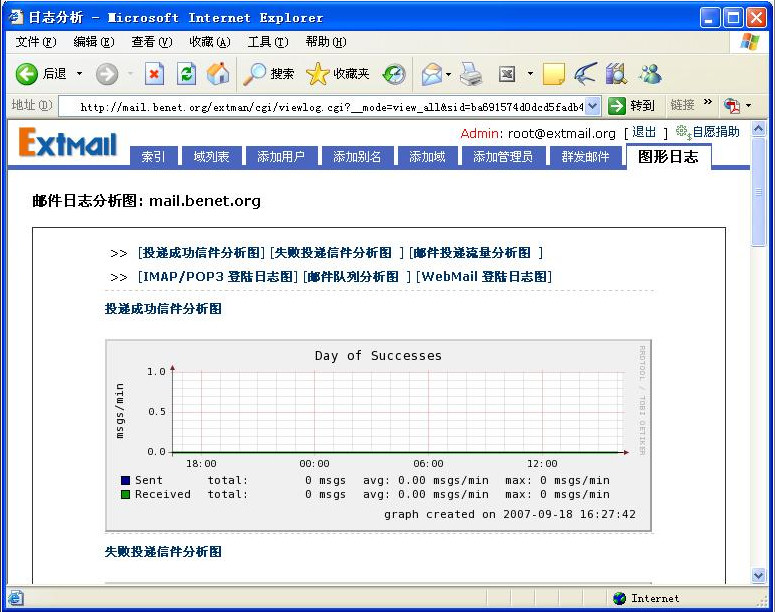Click the 转到 Go button
The image size is (775, 612).
[632, 106]
